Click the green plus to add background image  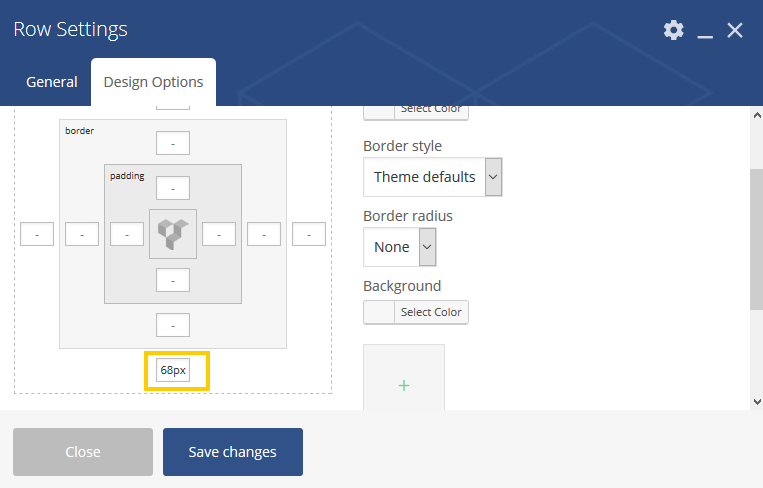click(x=403, y=386)
